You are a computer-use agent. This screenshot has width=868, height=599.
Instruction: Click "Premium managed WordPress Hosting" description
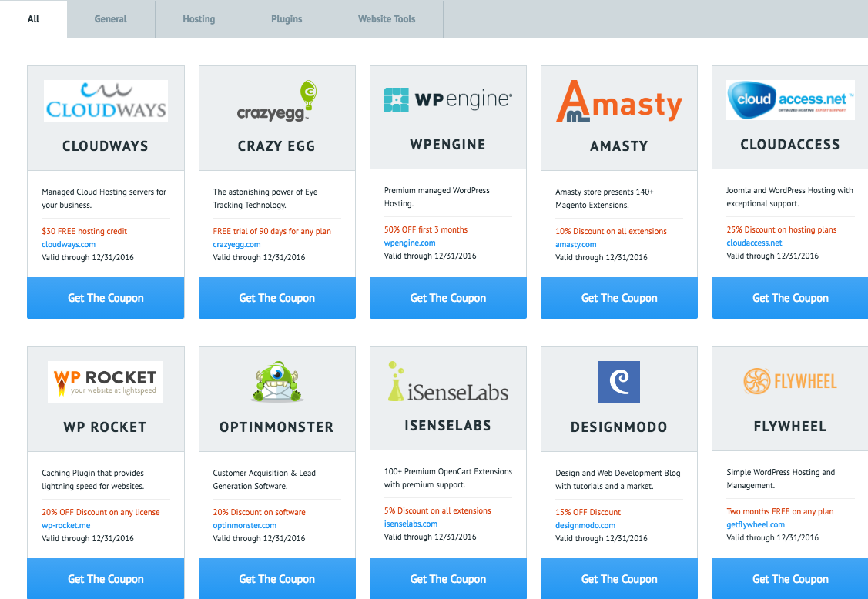[x=437, y=196]
